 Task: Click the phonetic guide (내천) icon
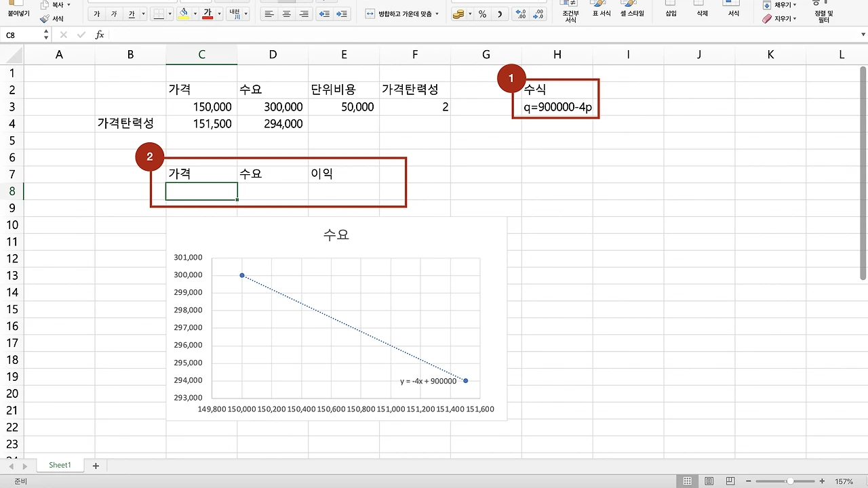234,14
